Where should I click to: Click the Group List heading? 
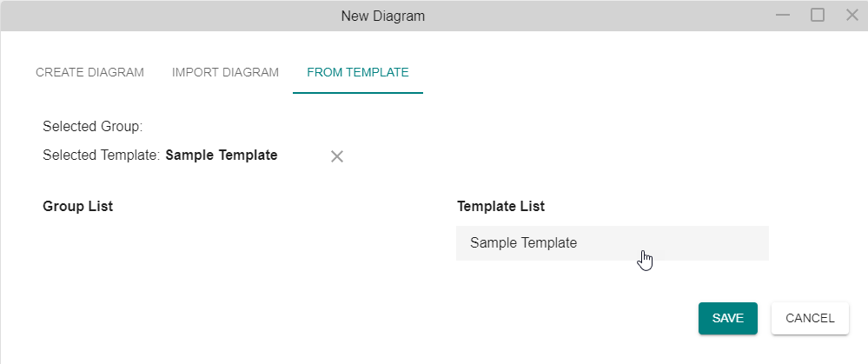pos(78,207)
